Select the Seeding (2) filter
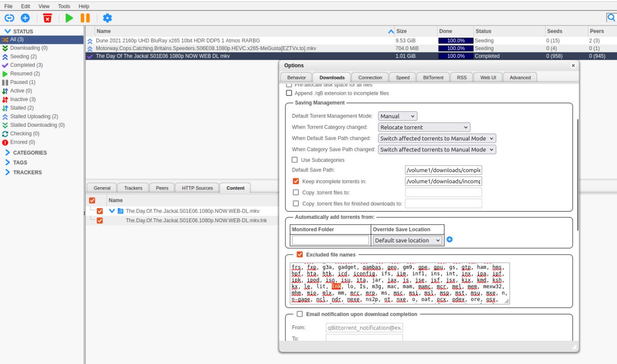The height and width of the screenshot is (364, 617). [x=23, y=56]
